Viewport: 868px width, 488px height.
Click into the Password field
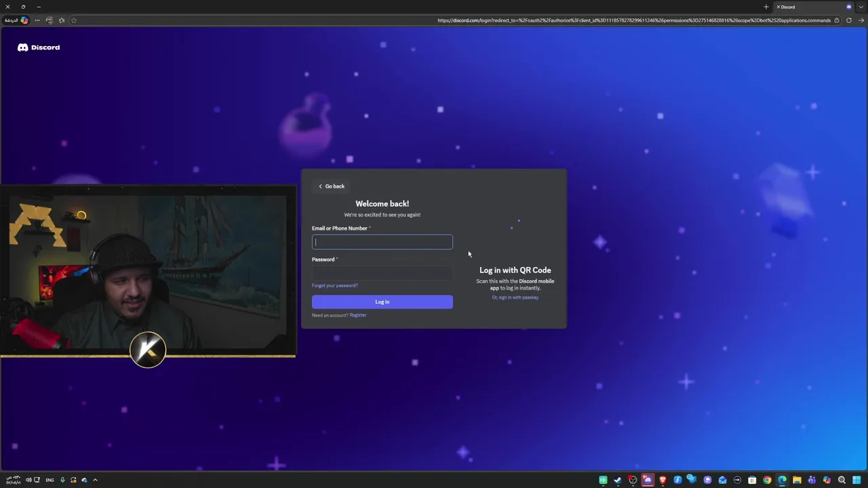click(382, 273)
